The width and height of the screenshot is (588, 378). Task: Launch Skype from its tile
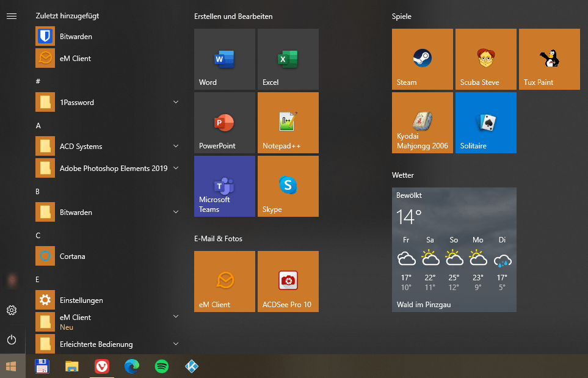(288, 186)
